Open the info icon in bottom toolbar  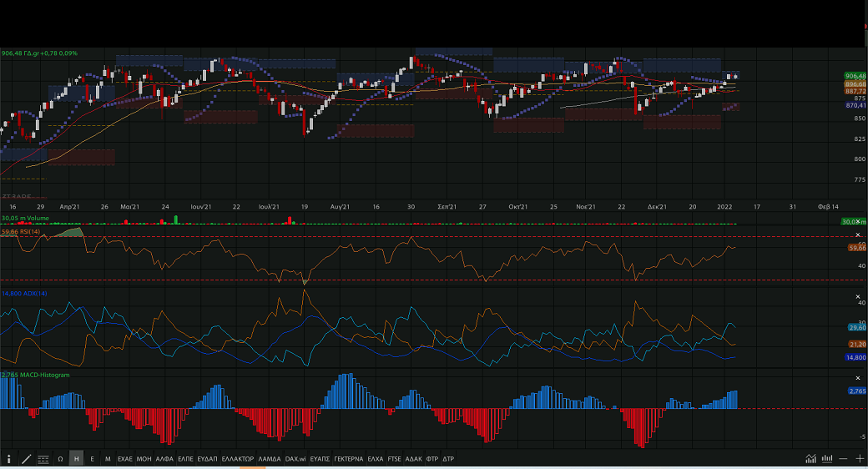(x=9, y=459)
